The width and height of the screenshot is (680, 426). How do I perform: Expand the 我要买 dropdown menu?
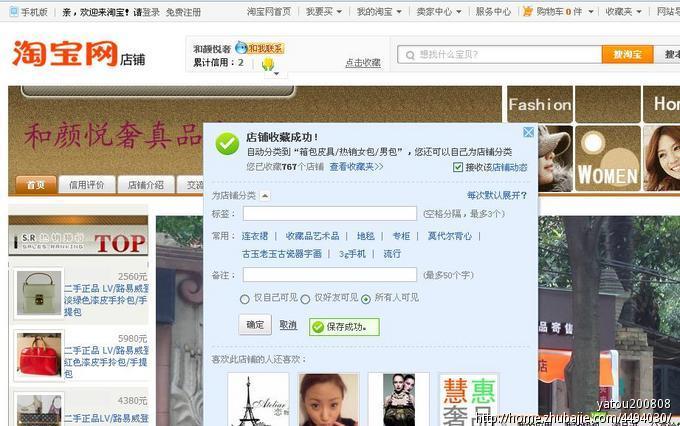tap(324, 12)
